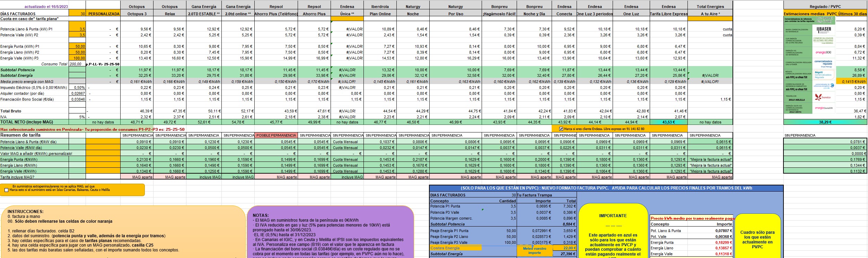Select the "PERSONALIZADA" orange header cell
Screen dimensions: 868x258
pos(103,14)
